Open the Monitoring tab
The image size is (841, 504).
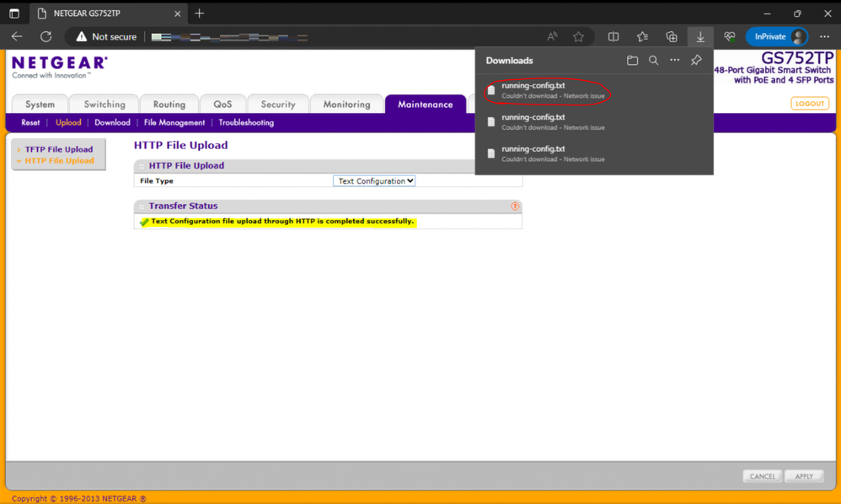click(346, 104)
